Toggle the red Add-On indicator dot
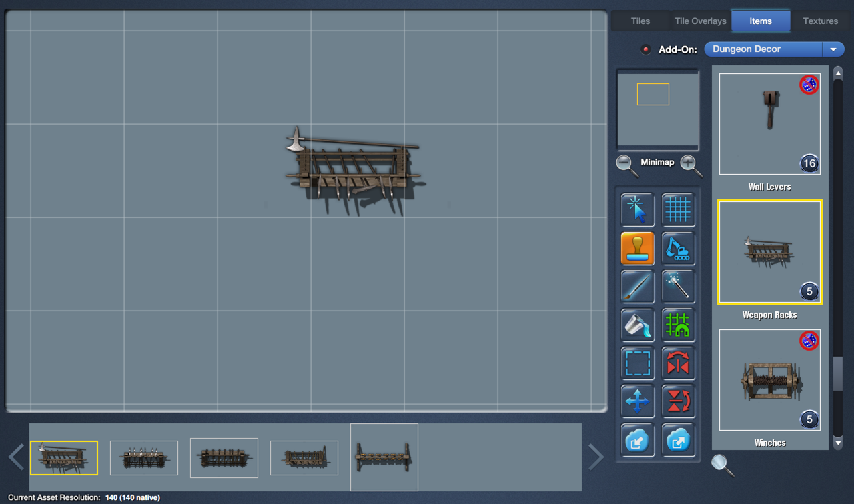 coord(645,49)
